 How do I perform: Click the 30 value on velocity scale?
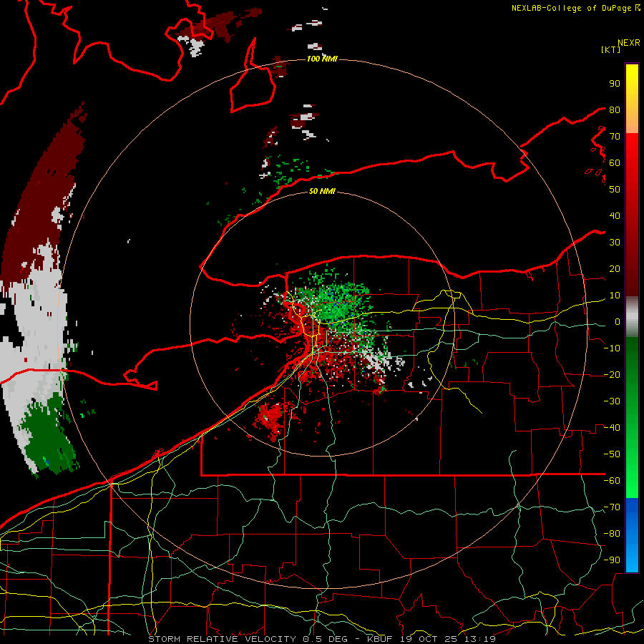point(615,243)
